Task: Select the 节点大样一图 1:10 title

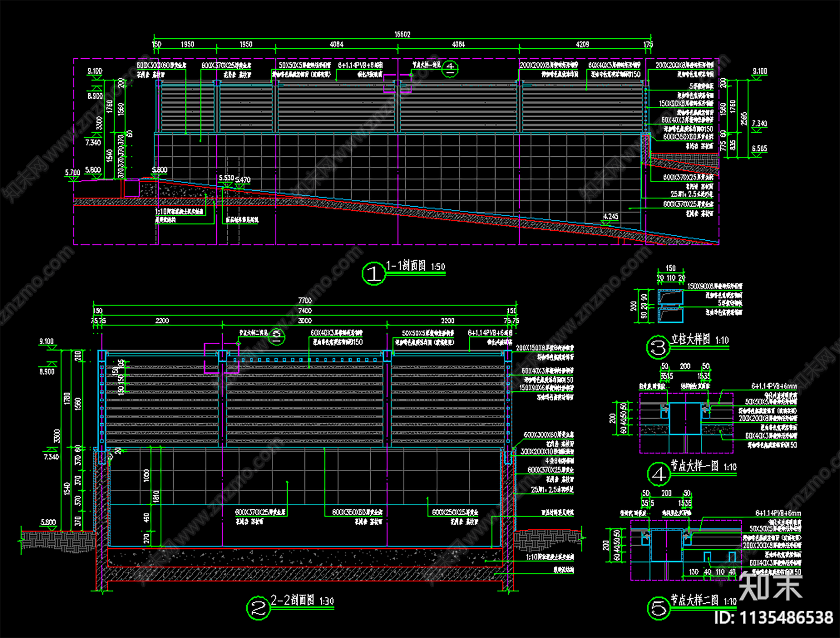Action: tap(703, 466)
